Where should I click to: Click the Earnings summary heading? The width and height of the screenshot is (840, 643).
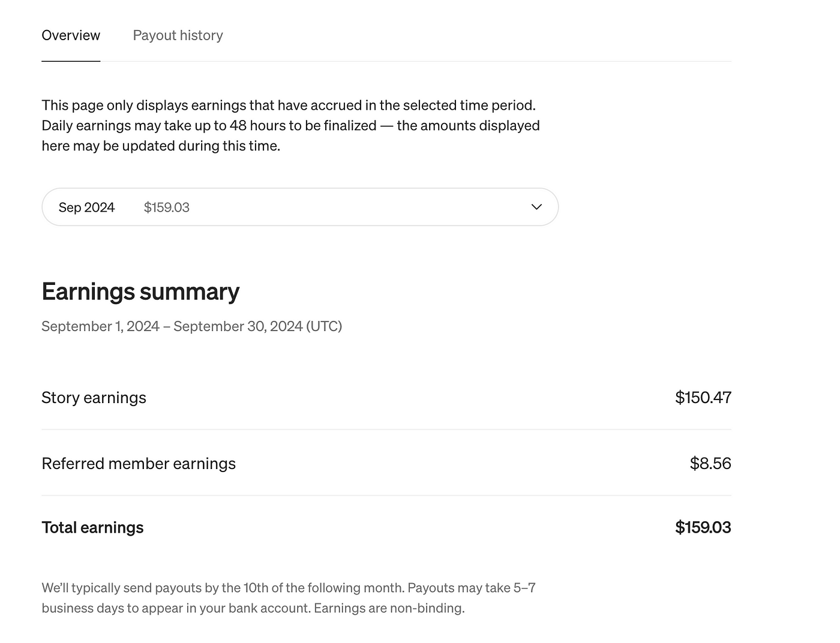tap(140, 292)
